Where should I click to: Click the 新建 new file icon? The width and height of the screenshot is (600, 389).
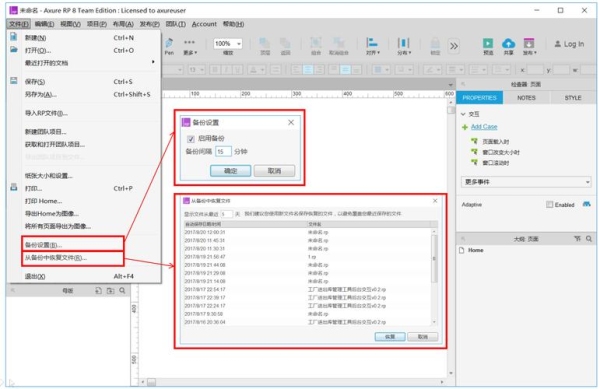coord(13,37)
